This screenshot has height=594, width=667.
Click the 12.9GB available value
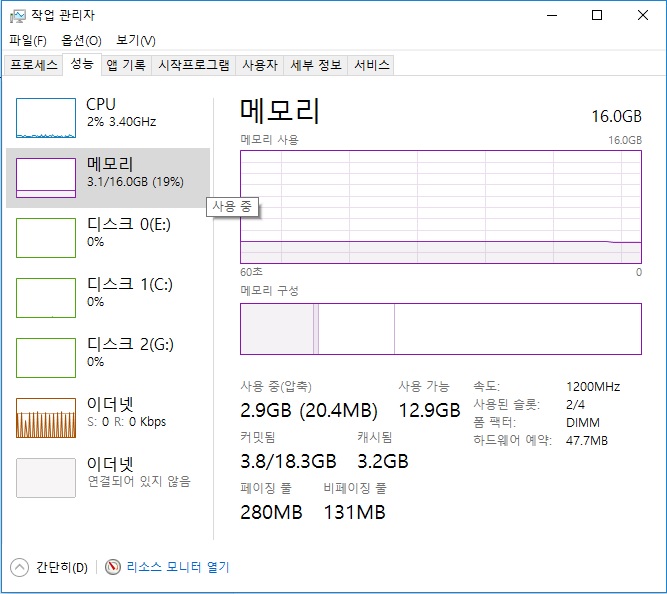429,410
